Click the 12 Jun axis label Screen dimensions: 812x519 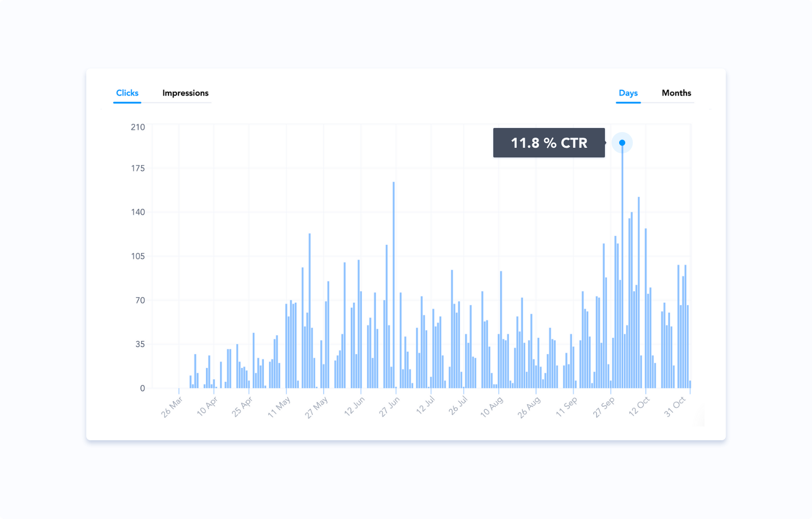[354, 406]
